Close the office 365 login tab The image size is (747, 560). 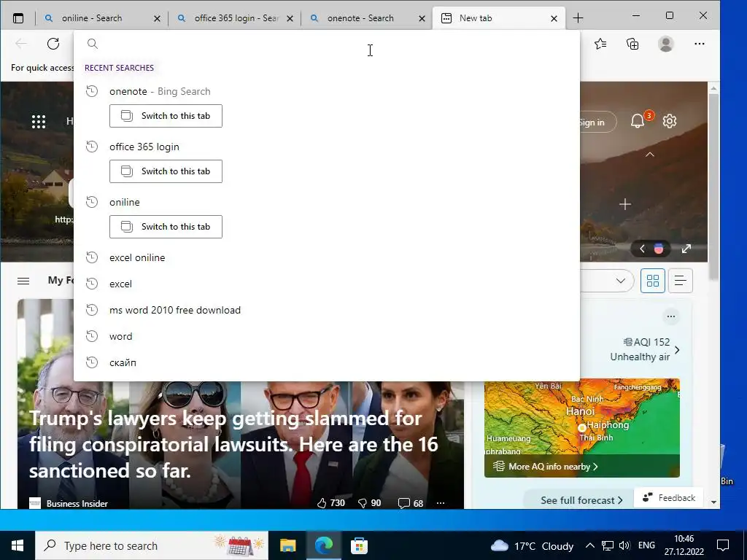pos(290,18)
